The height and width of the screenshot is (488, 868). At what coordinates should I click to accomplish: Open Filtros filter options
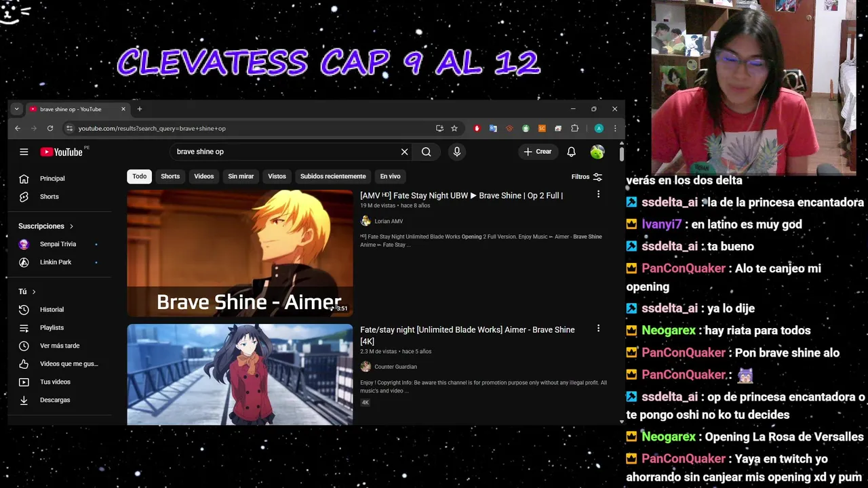[x=587, y=177]
